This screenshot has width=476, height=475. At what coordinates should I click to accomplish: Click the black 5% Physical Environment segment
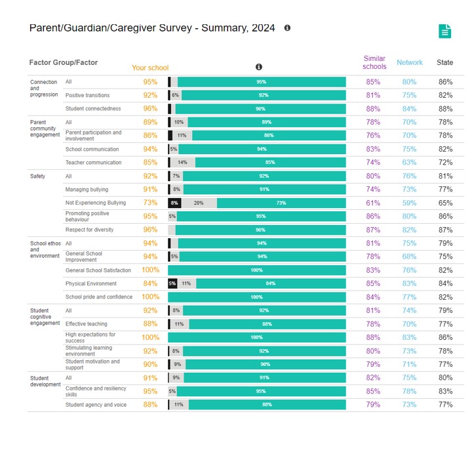172,283
